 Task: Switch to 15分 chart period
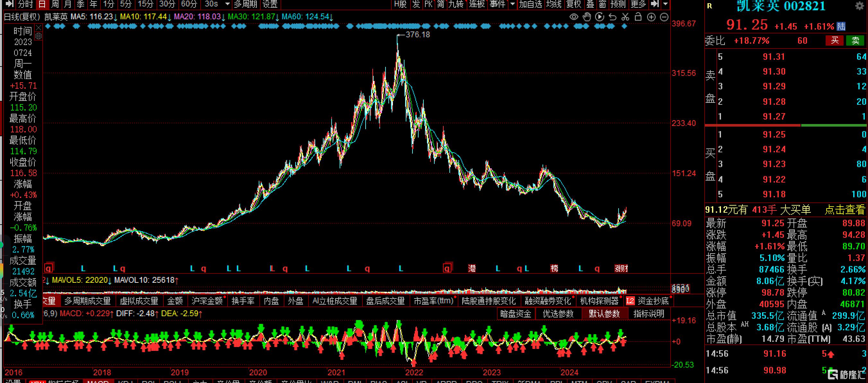(145, 4)
